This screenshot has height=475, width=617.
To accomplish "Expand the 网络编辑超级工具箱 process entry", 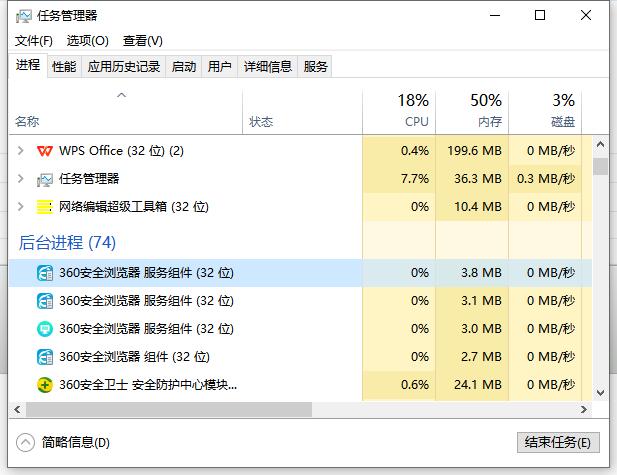I will point(20,207).
